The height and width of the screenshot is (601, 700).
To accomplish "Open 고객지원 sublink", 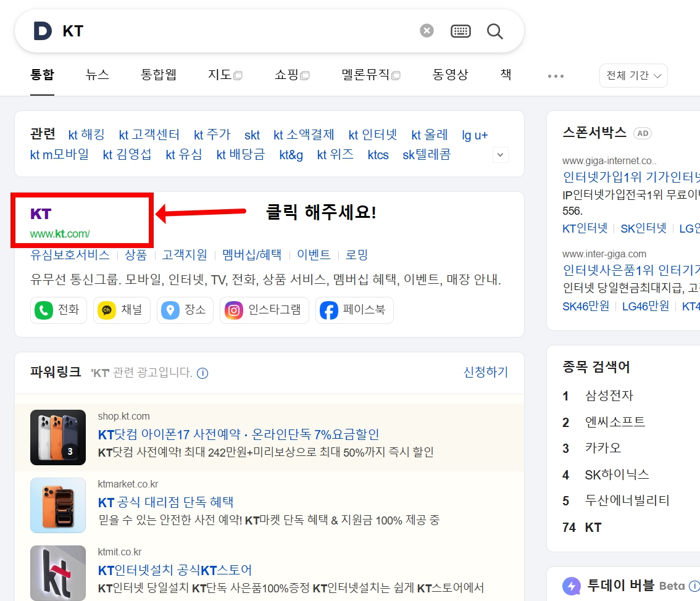I will (185, 255).
